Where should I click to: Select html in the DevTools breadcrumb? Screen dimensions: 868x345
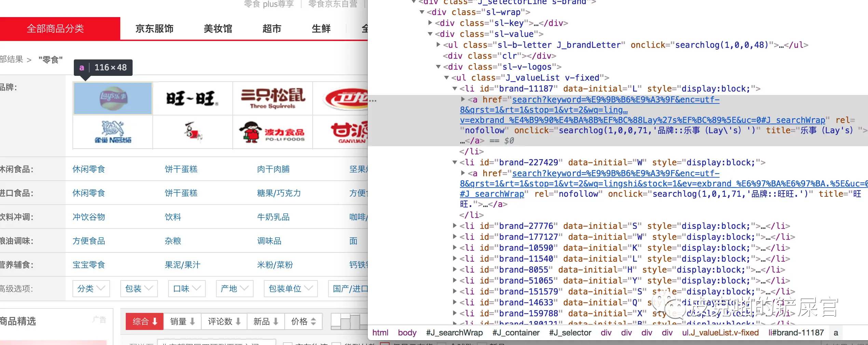(x=380, y=333)
